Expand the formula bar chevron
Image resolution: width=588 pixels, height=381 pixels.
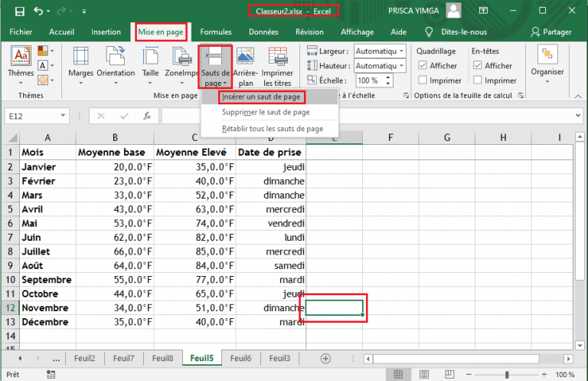[x=578, y=116]
